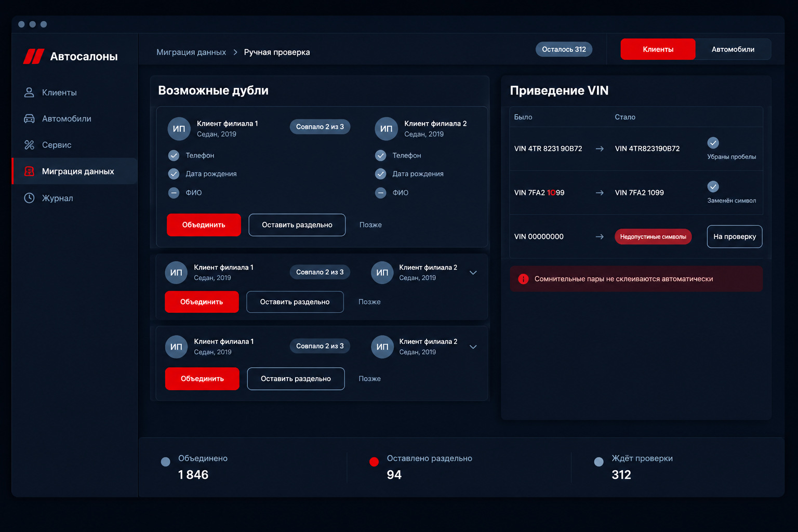Click Позже in the first duplicate card
Viewport: 798px width, 532px height.
pos(370,225)
